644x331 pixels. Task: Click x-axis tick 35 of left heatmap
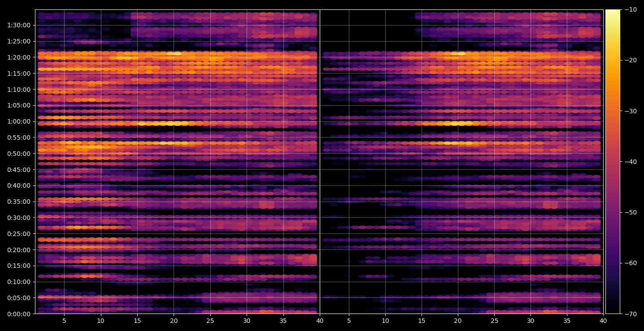(x=283, y=321)
